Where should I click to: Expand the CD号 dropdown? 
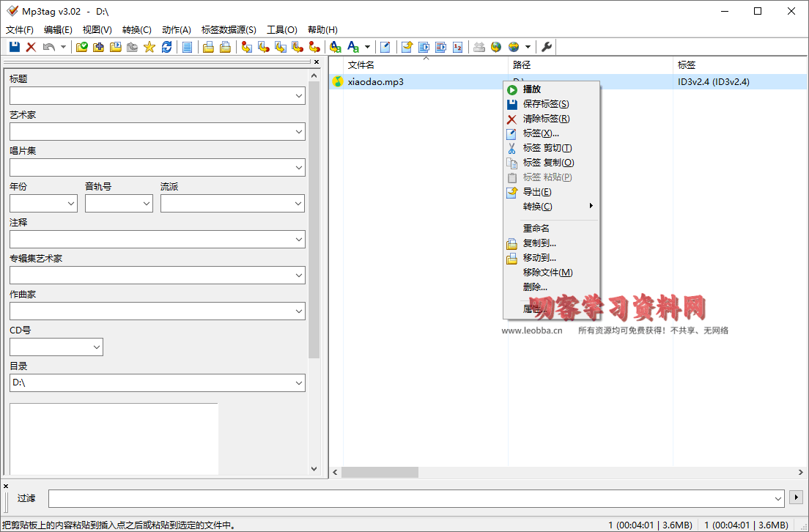click(x=97, y=347)
